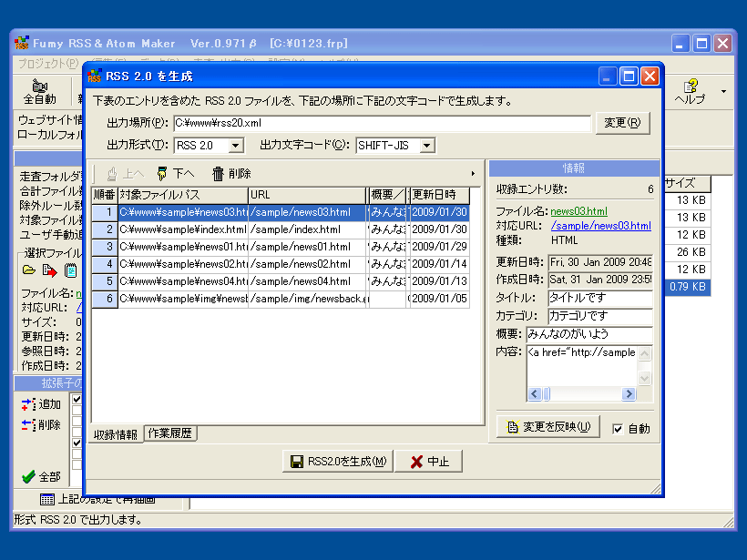The width and height of the screenshot is (747, 560).
Task: Select row 3 news01.html entry
Action: tap(281, 247)
